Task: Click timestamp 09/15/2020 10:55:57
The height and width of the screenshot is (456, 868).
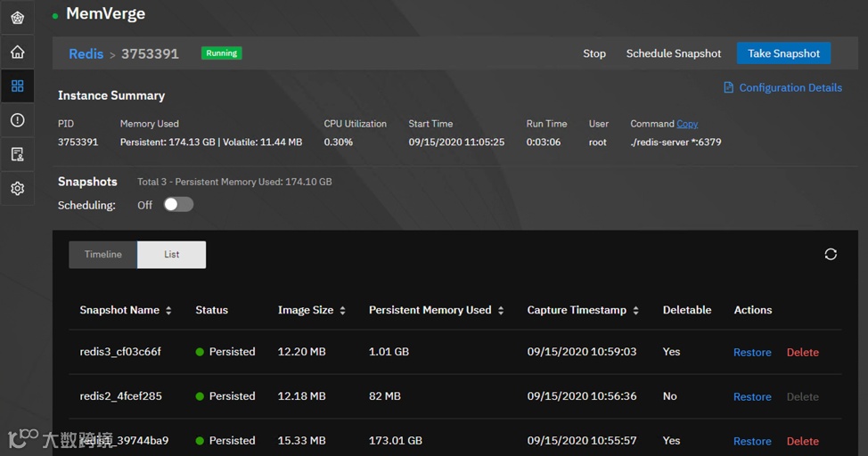Action: coord(582,441)
